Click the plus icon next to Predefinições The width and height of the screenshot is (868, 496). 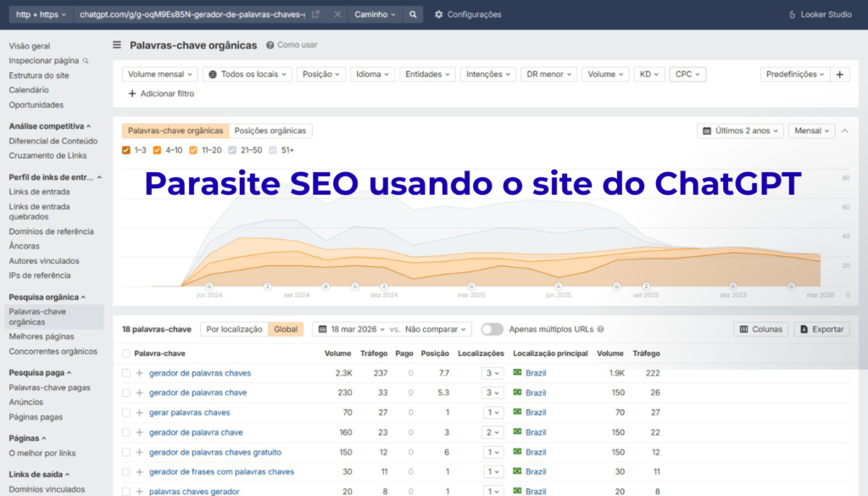click(x=838, y=74)
